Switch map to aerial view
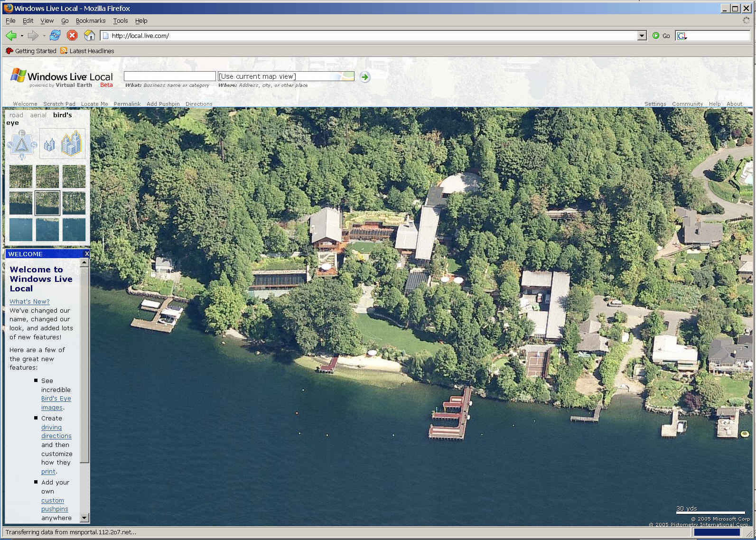 38,115
